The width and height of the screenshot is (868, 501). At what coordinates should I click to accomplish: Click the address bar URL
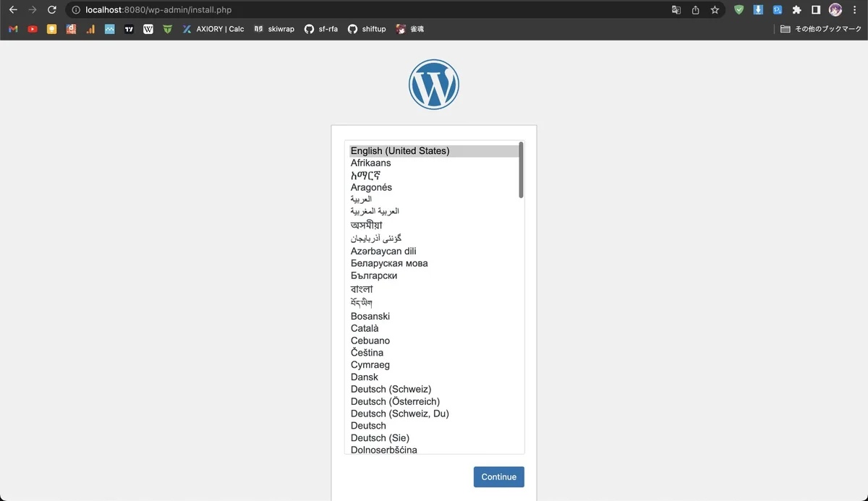(x=158, y=10)
